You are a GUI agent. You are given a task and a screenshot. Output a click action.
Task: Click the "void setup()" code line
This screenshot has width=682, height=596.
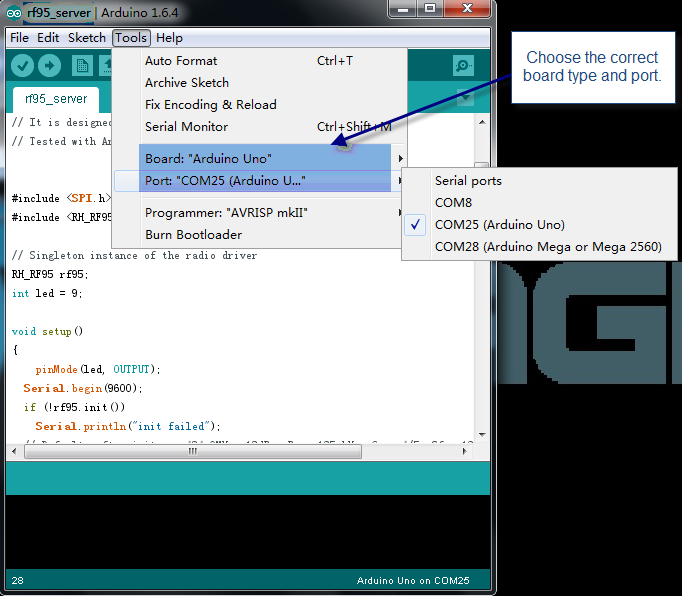tap(47, 331)
